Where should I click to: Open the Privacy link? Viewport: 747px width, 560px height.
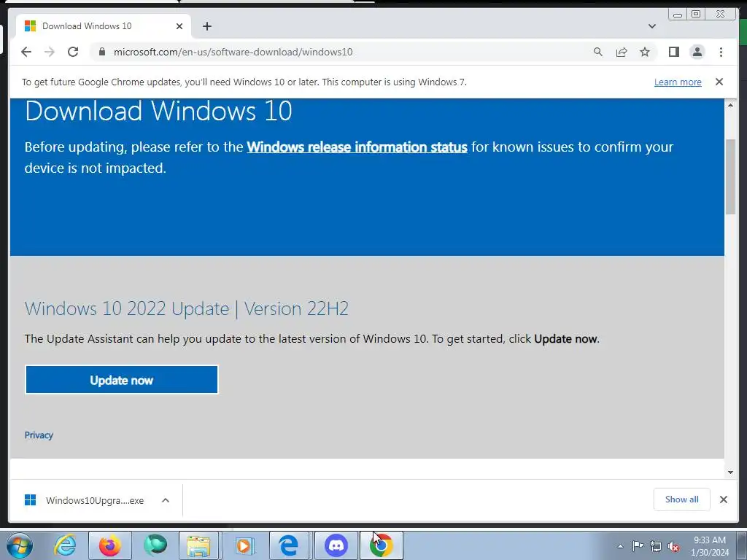pyautogui.click(x=39, y=435)
